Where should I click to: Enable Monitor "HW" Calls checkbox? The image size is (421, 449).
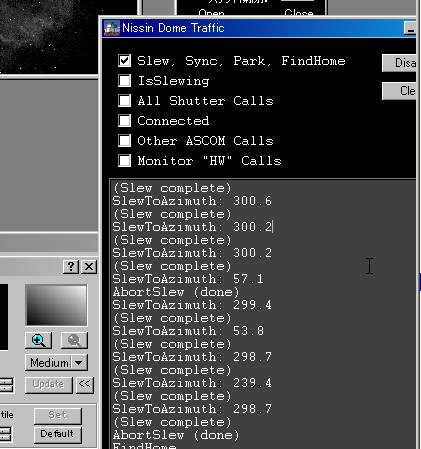(124, 161)
